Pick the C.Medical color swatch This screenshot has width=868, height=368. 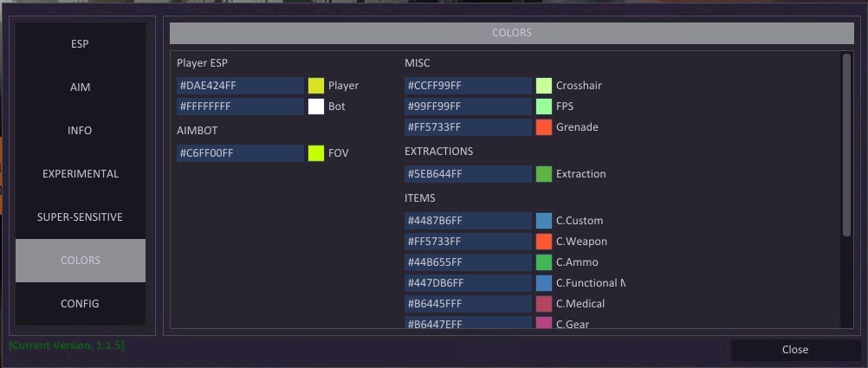point(544,304)
